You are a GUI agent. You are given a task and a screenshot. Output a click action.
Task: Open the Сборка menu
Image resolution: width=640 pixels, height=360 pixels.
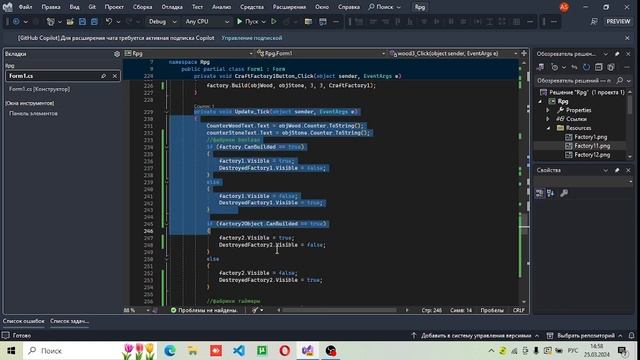142,7
